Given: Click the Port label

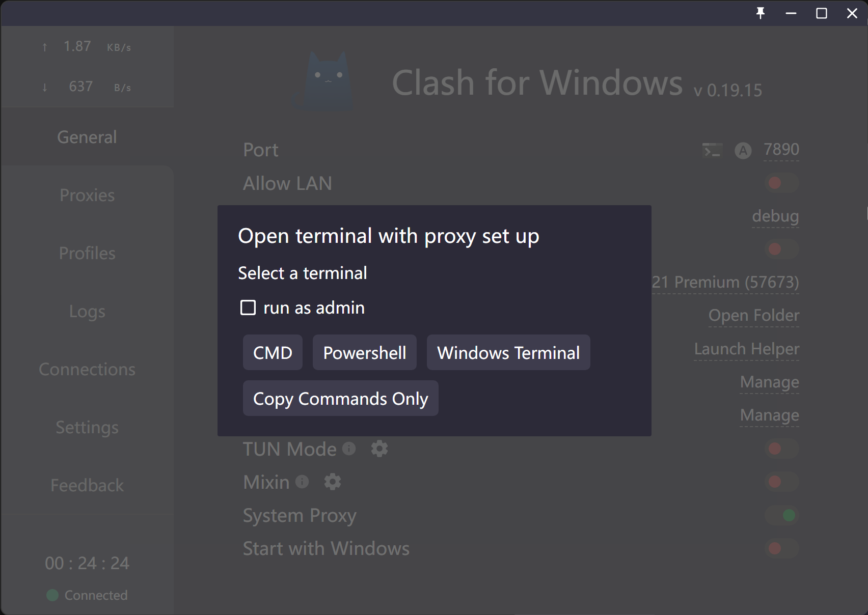Looking at the screenshot, I should coord(261,150).
